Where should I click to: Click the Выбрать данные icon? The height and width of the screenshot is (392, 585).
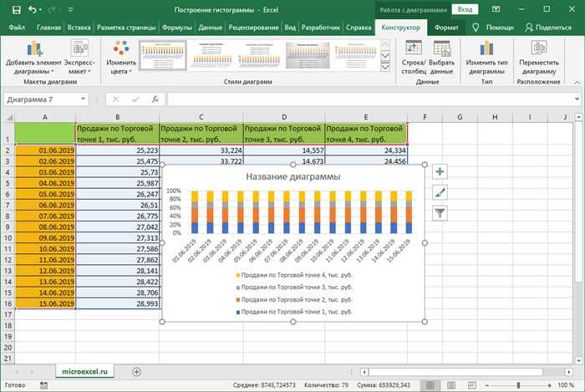click(x=442, y=58)
